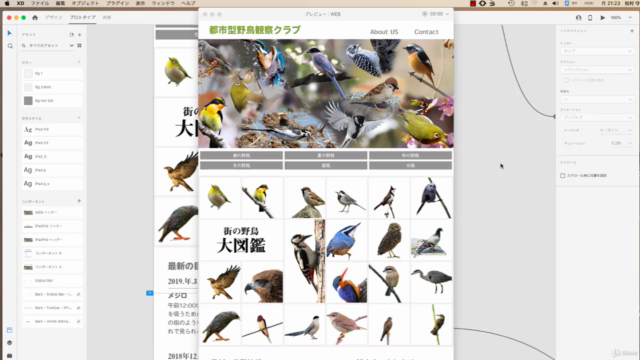Toggle the scroll position checkbox under action
This screenshot has height=360, width=640.
click(x=567, y=80)
